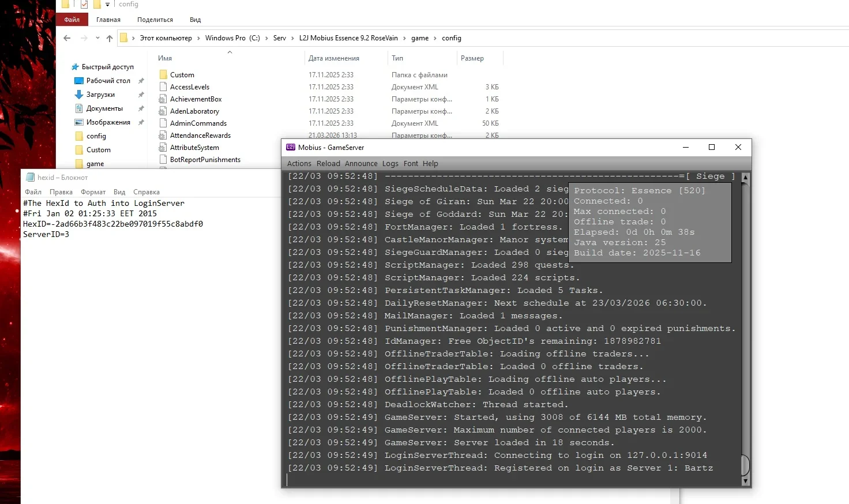Screen dimensions: 849x504
Task: Select the AccessLevels XML file icon
Action: tap(163, 87)
